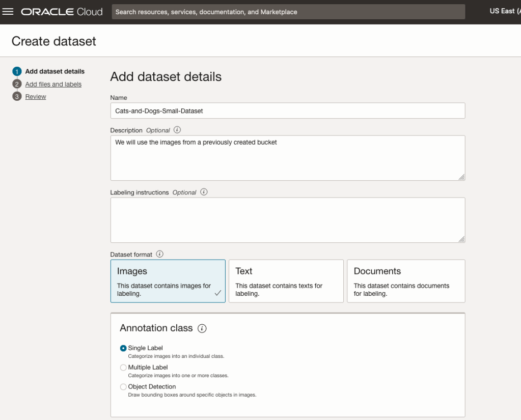Choose the Documents dataset format card
This screenshot has height=420, width=521.
(x=405, y=281)
